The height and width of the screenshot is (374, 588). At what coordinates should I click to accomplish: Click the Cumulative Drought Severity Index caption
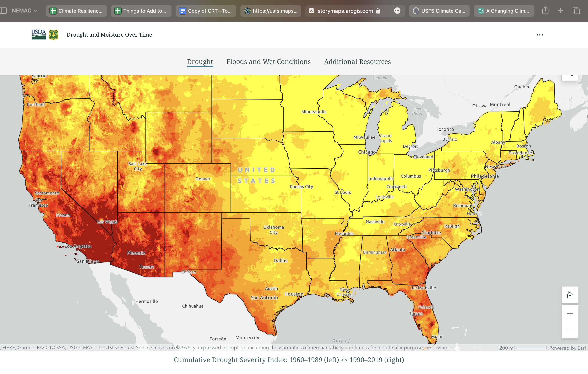click(289, 360)
